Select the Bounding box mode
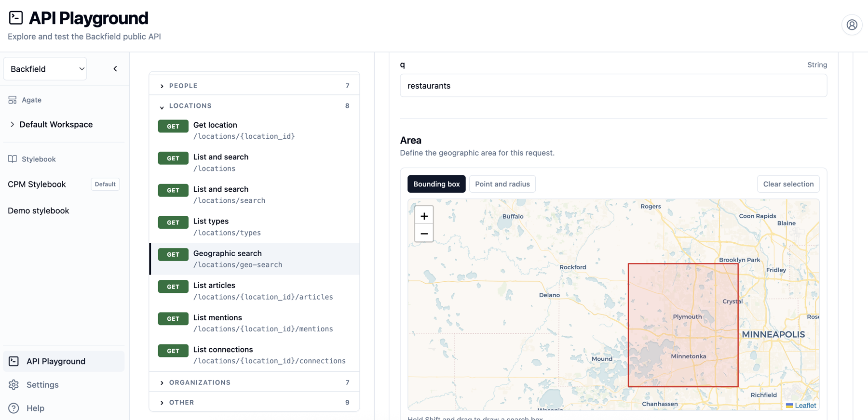 tap(436, 184)
